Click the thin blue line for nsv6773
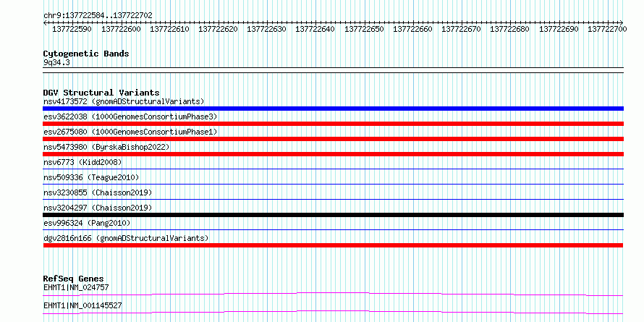Viewport: 644px width, 322px height. 333,169
